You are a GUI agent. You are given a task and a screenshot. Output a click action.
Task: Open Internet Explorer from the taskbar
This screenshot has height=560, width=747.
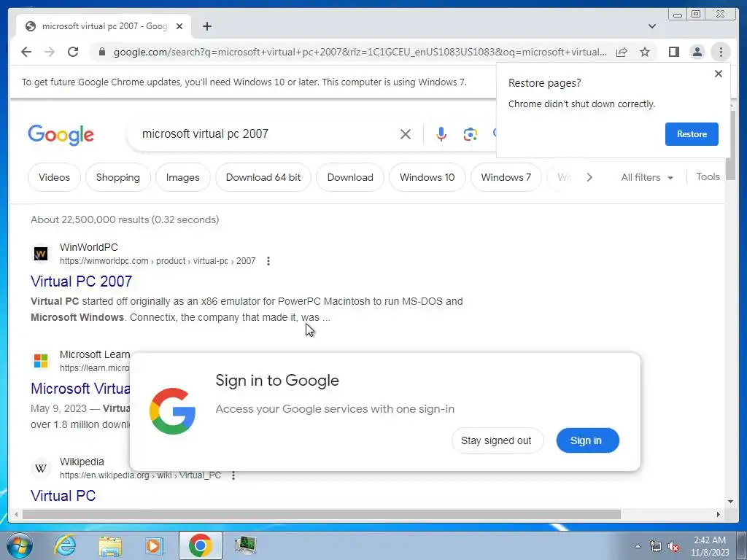(x=65, y=545)
